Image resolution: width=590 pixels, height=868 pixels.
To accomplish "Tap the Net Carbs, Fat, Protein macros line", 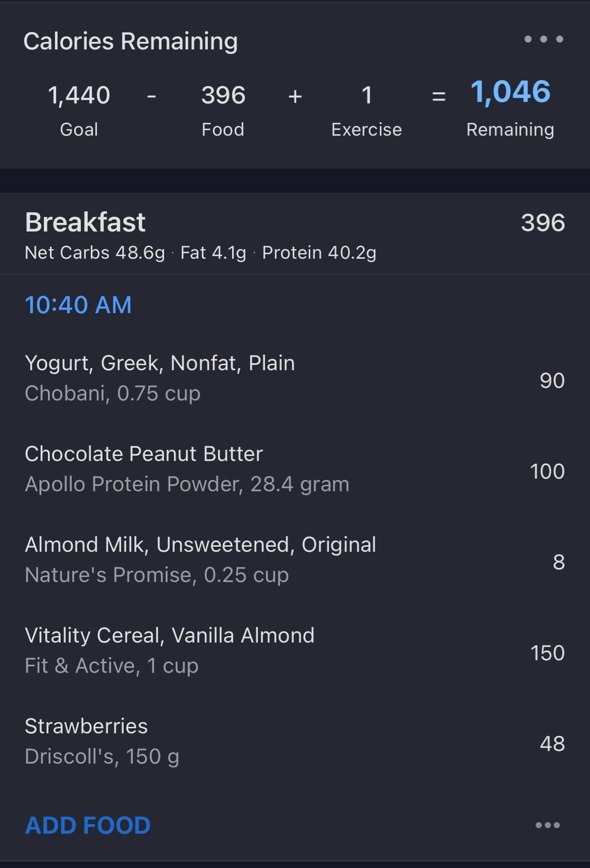I will (x=200, y=253).
